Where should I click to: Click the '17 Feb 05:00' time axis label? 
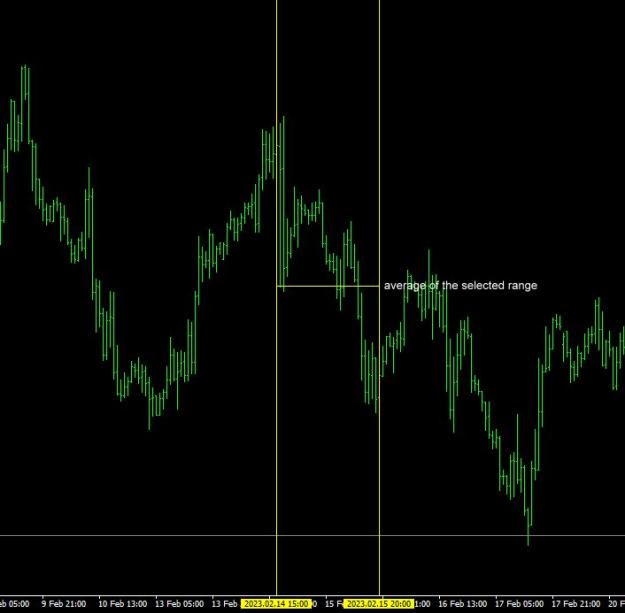click(519, 604)
